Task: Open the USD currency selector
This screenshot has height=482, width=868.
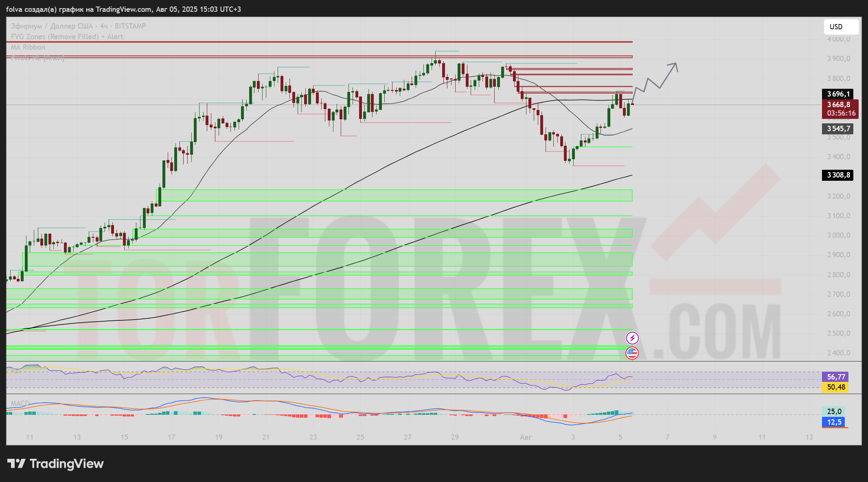Action: pos(841,27)
